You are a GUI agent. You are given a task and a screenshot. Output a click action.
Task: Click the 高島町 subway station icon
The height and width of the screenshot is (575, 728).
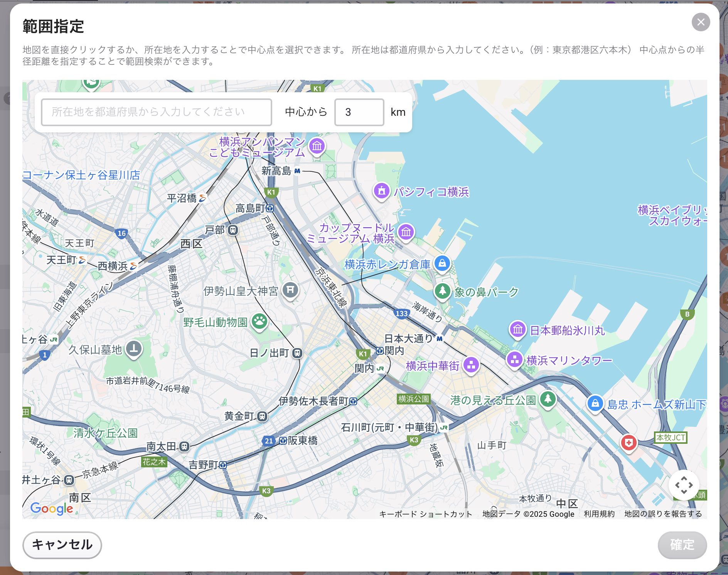270,208
